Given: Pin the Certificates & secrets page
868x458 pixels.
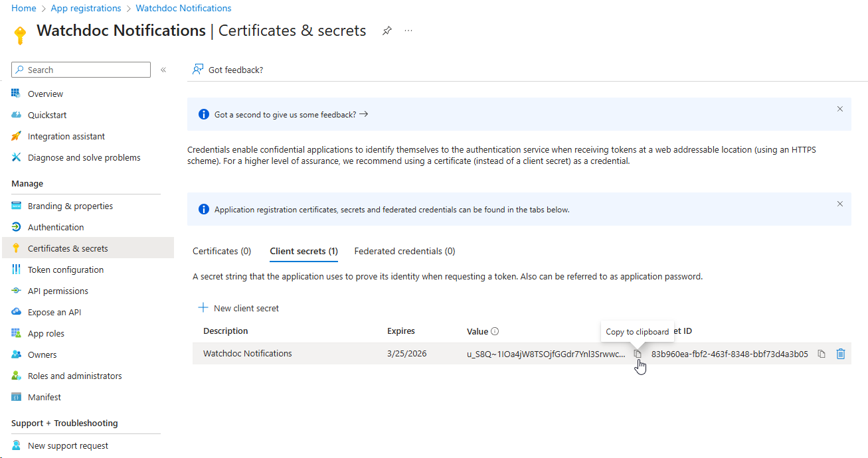Looking at the screenshot, I should click(x=387, y=31).
